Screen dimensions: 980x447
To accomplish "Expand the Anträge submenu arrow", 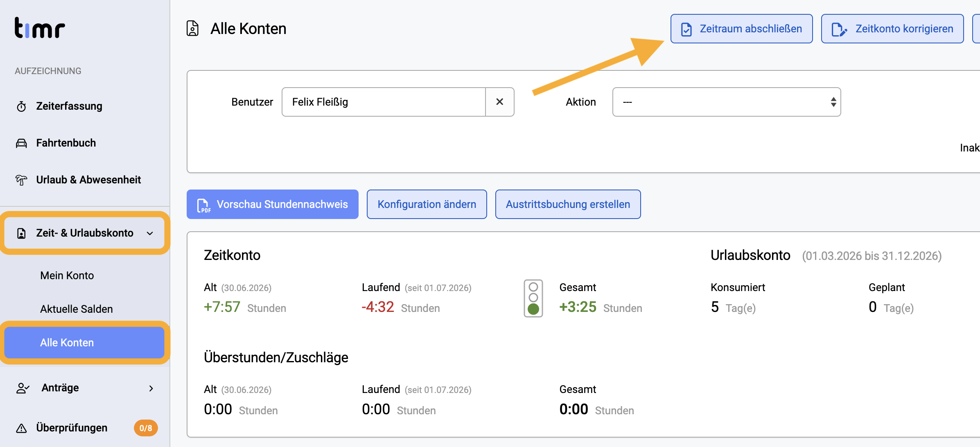I will pyautogui.click(x=151, y=388).
